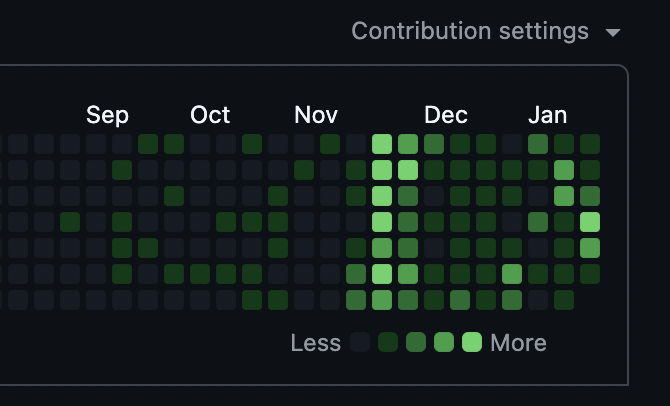Click the darkest no-contribution legend swatch
This screenshot has height=406, width=670.
click(360, 342)
